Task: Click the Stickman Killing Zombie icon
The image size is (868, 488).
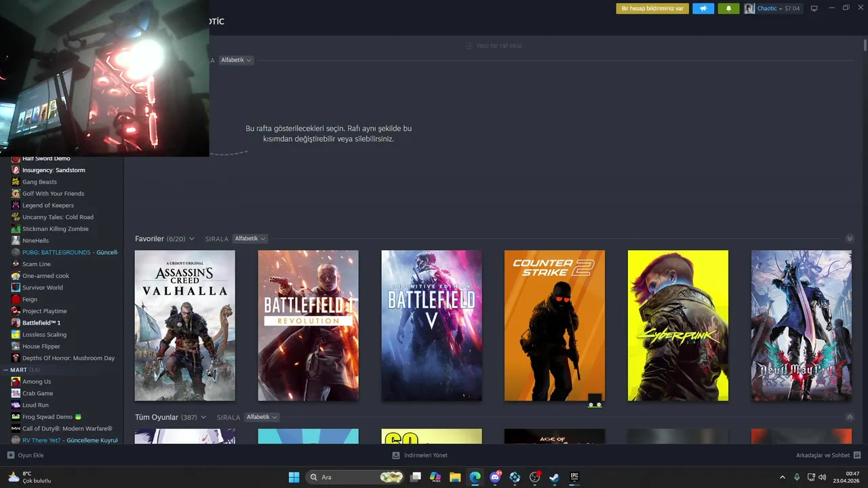Action: click(16, 229)
